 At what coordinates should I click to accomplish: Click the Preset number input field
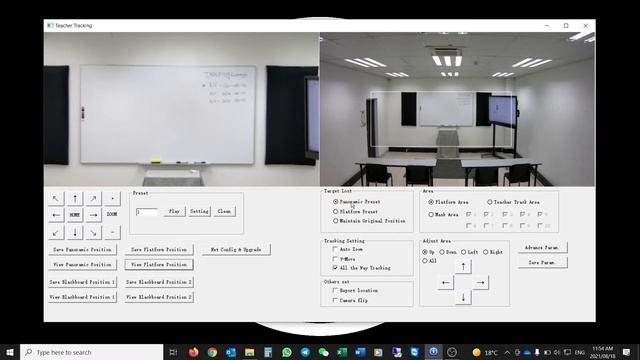pyautogui.click(x=147, y=212)
